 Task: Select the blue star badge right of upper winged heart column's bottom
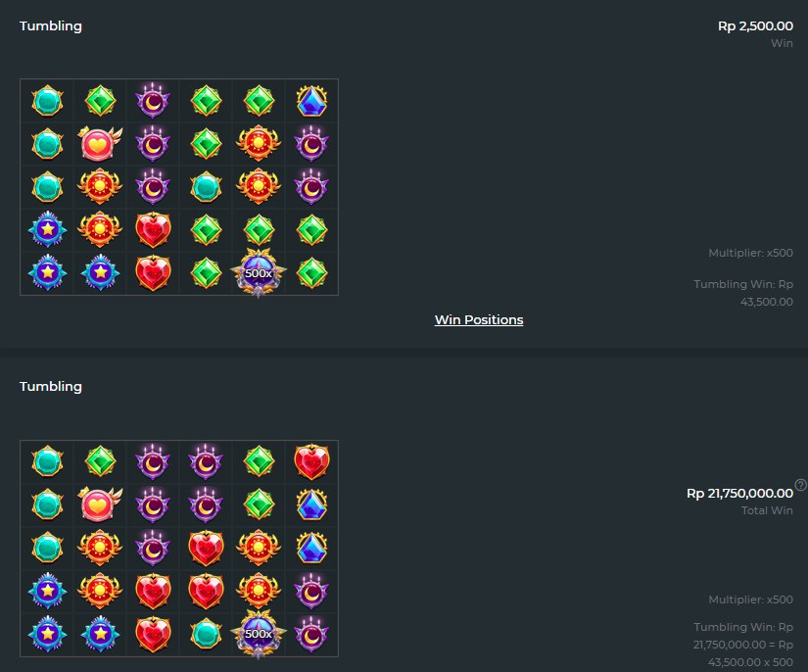100,272
